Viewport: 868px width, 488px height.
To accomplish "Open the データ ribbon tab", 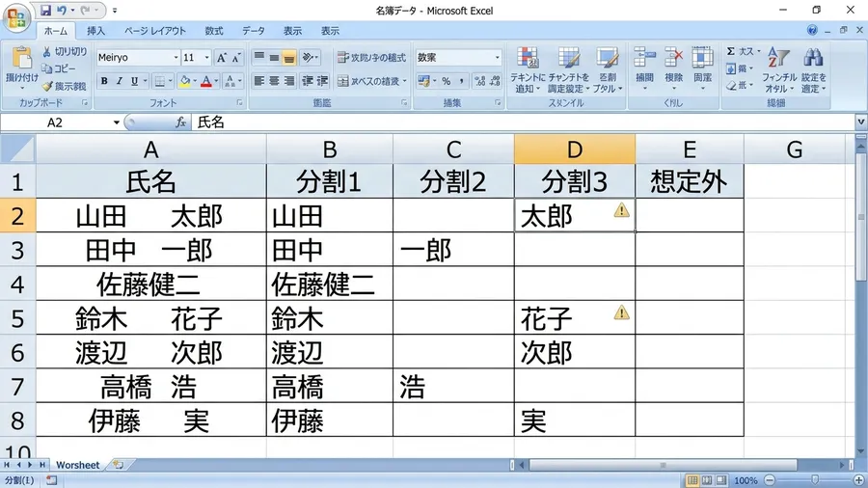I will click(253, 31).
